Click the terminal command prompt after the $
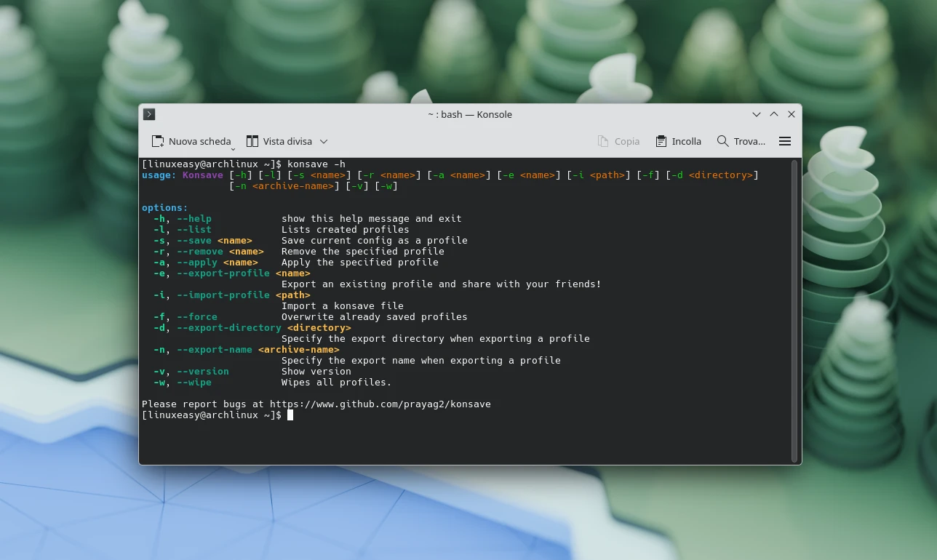Viewport: 937px width, 560px height. click(x=291, y=415)
